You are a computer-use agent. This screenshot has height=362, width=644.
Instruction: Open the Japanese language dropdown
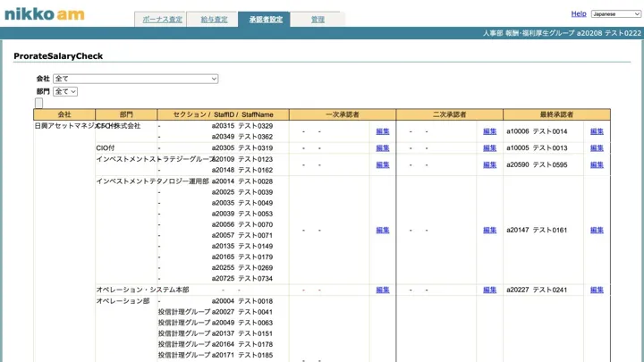(x=615, y=14)
